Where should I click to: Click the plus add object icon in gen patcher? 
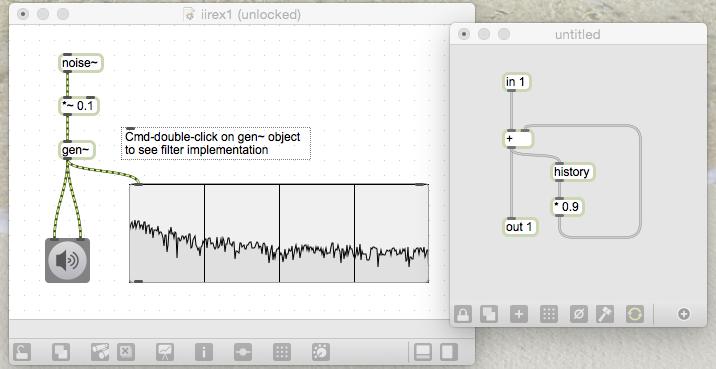pos(519,314)
